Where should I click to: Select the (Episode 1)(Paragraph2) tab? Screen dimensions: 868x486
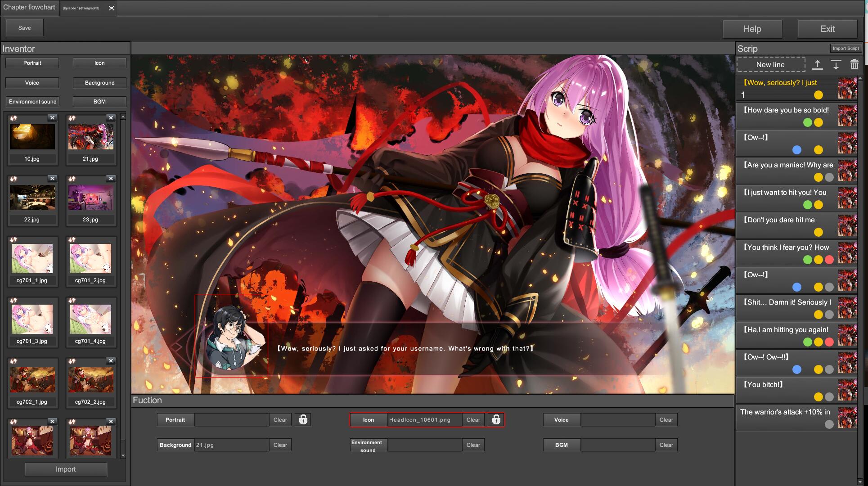coord(81,7)
